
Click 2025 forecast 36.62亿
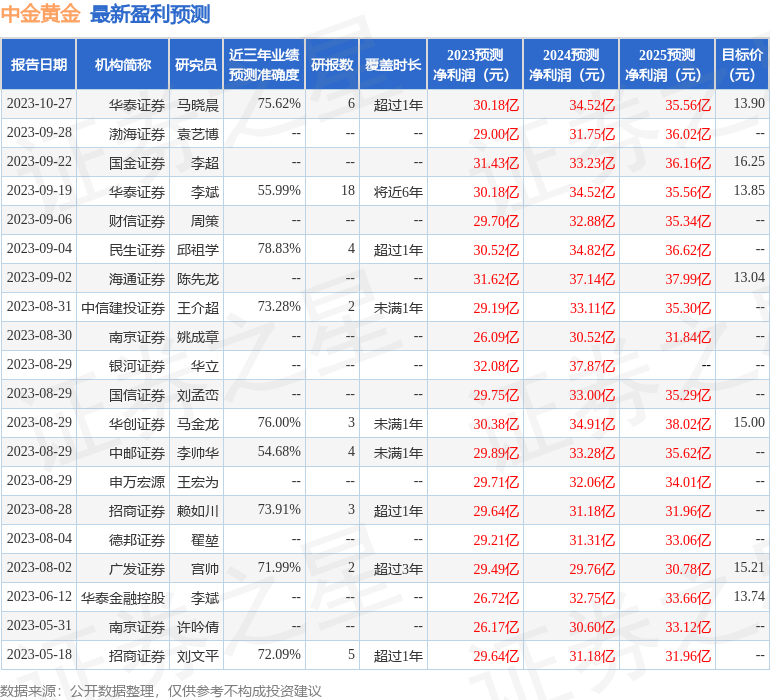pyautogui.click(x=688, y=250)
